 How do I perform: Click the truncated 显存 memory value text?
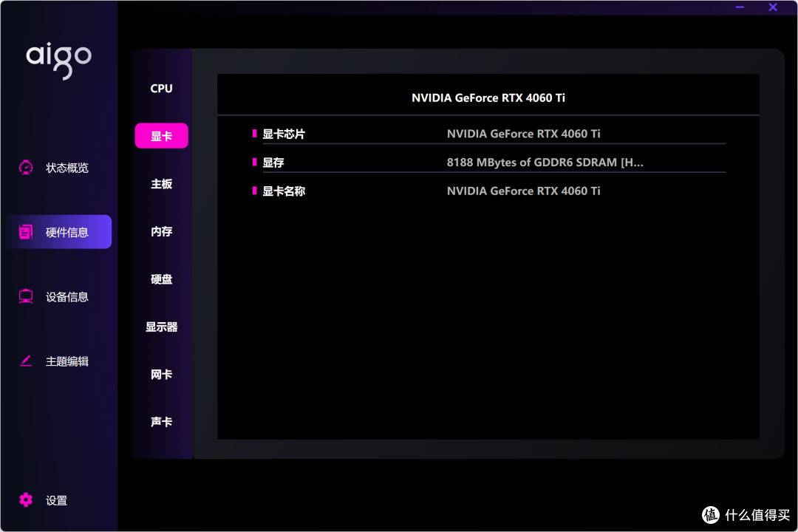click(x=545, y=163)
